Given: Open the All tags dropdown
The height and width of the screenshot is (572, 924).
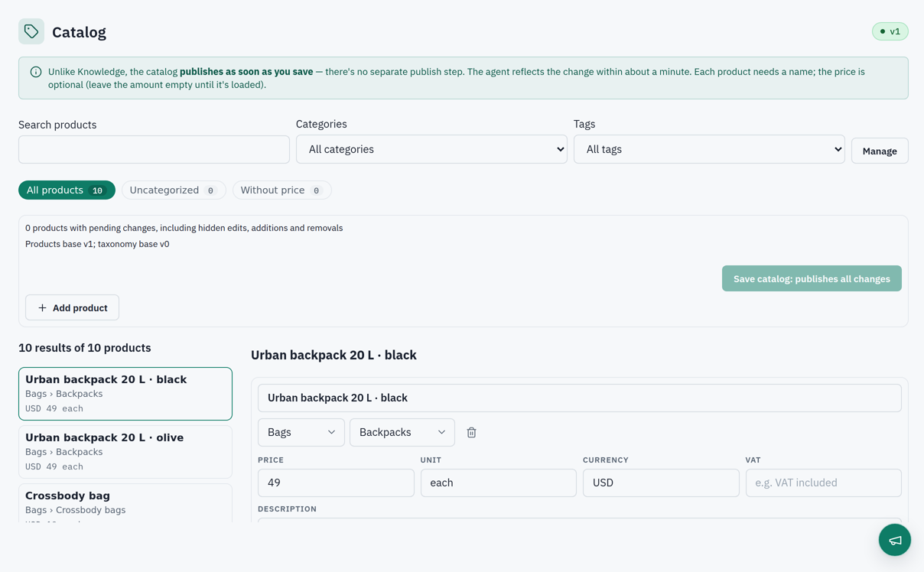Looking at the screenshot, I should 709,149.
